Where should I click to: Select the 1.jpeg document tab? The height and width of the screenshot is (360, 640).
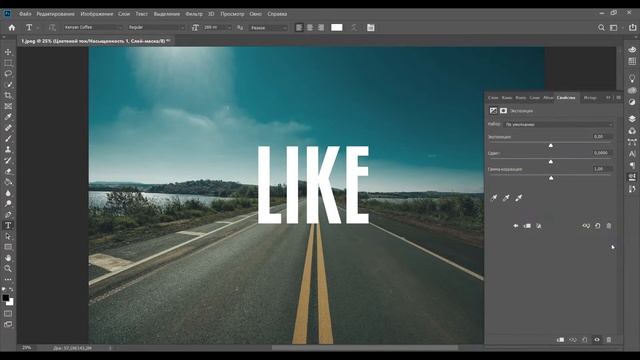click(x=96, y=41)
